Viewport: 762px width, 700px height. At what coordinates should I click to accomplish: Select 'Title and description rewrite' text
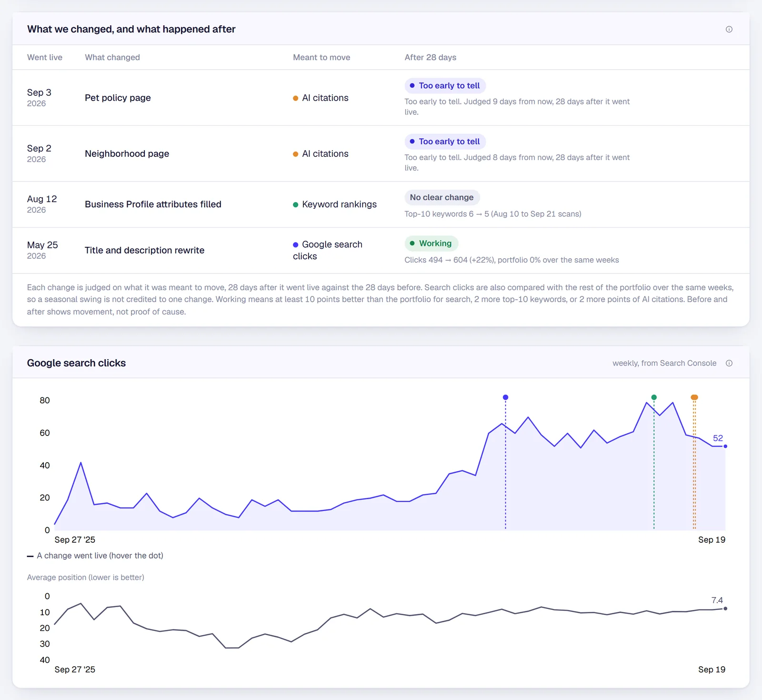point(144,250)
